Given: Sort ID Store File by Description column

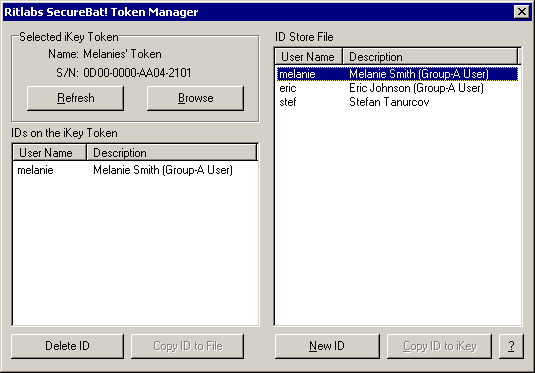Looking at the screenshot, I should pos(430,56).
